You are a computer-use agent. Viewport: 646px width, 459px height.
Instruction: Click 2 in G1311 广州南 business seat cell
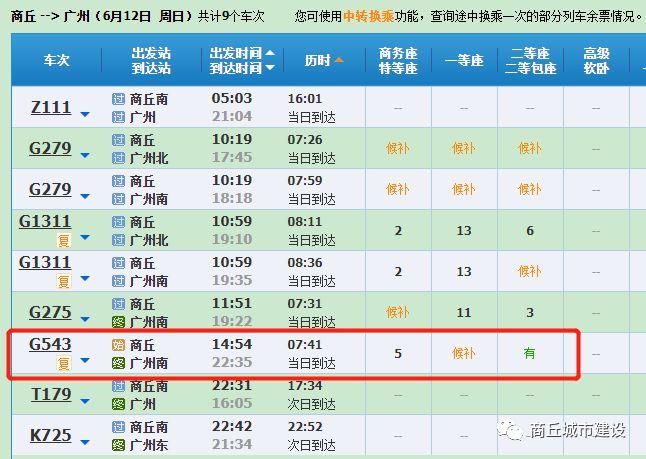coord(398,272)
